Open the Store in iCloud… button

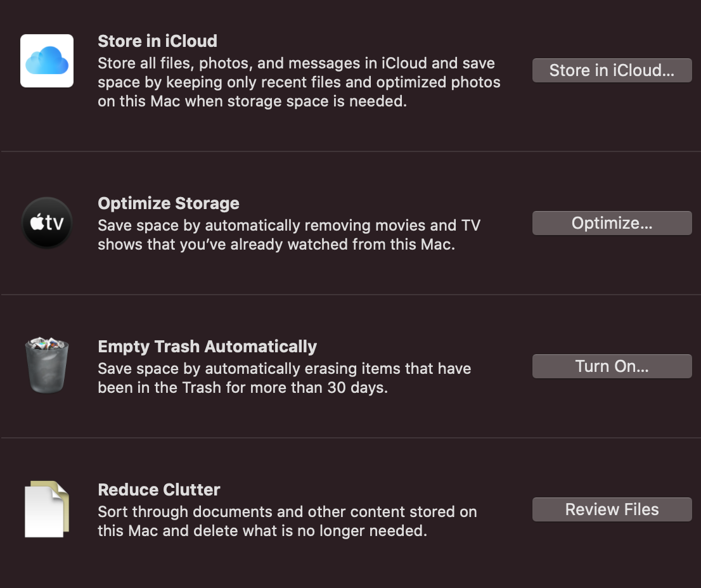(612, 70)
